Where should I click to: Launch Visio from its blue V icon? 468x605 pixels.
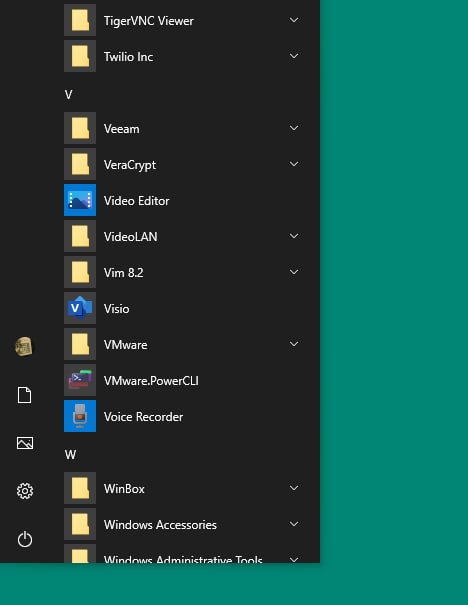[x=80, y=308]
